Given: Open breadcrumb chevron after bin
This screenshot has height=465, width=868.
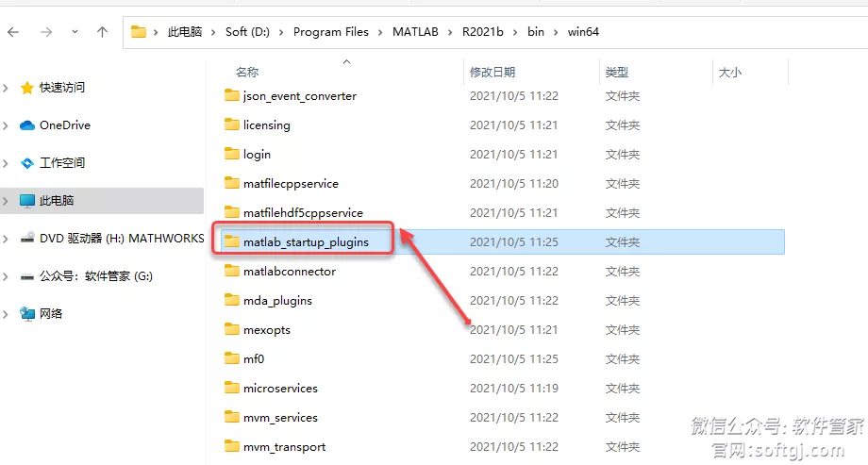Looking at the screenshot, I should [x=556, y=33].
